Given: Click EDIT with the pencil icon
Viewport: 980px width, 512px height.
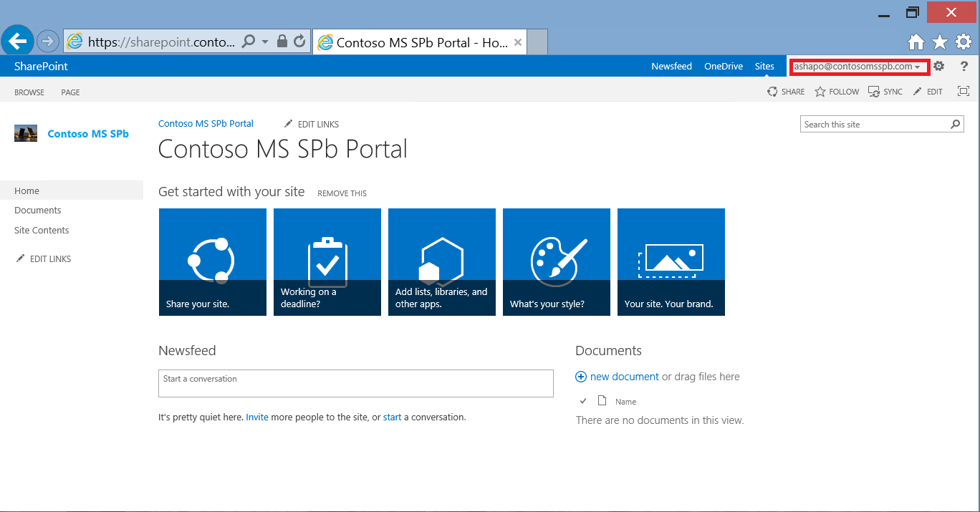Looking at the screenshot, I should point(928,92).
